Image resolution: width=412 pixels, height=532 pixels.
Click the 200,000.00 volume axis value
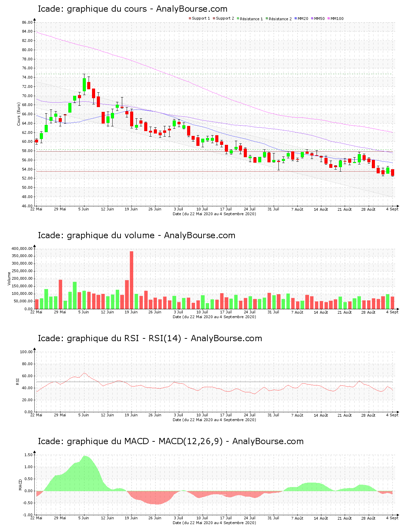coord(22,279)
